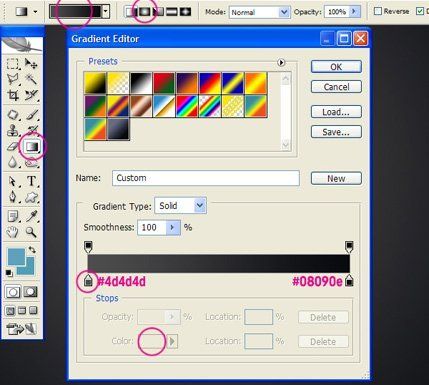
Task: Open the Gradient tool preset picker arrow
Action: pos(35,12)
